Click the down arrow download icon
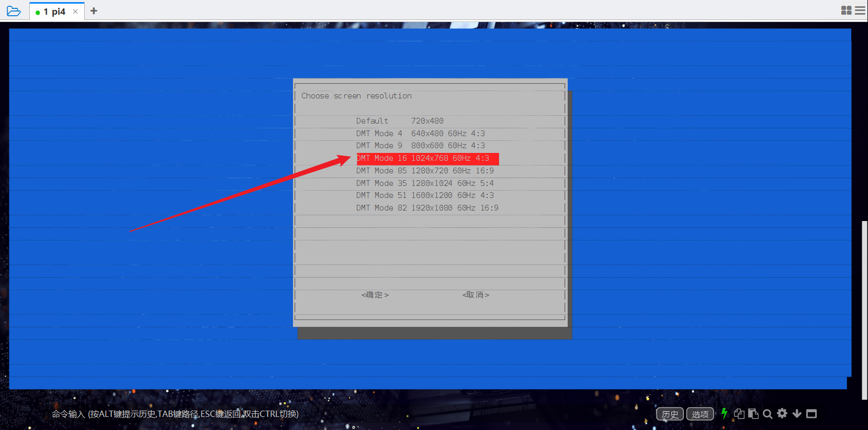 click(797, 414)
